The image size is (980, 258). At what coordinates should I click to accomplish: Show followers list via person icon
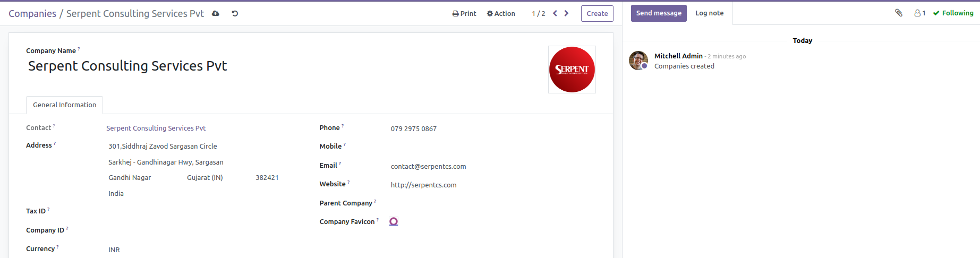pyautogui.click(x=919, y=13)
